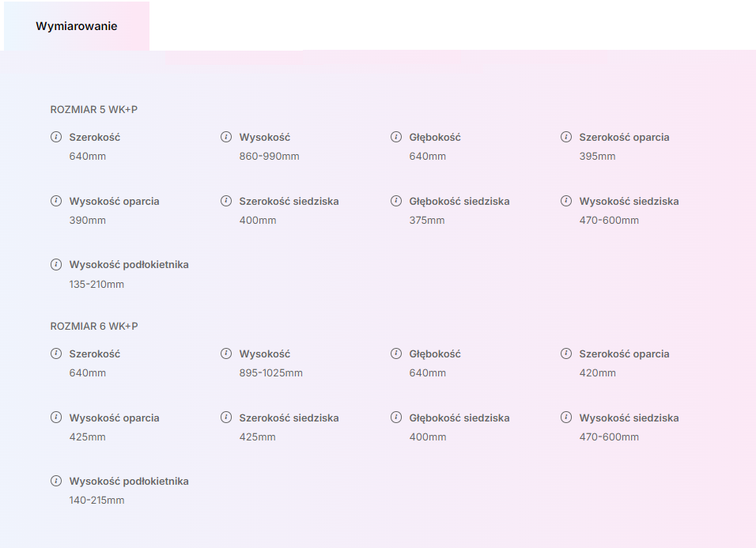Click info icon for Wysokość oparcia 390mm
Image resolution: width=756 pixels, height=548 pixels.
point(56,201)
